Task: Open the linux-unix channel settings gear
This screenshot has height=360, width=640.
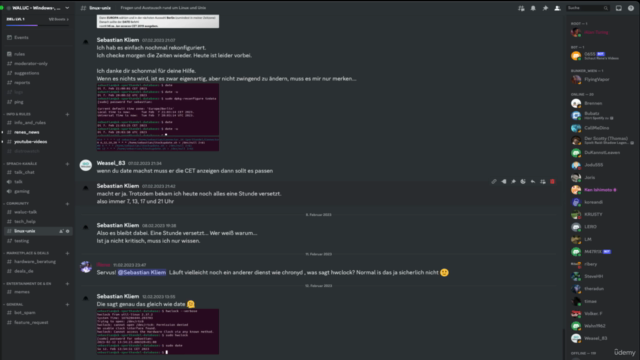Action: click(x=68, y=231)
